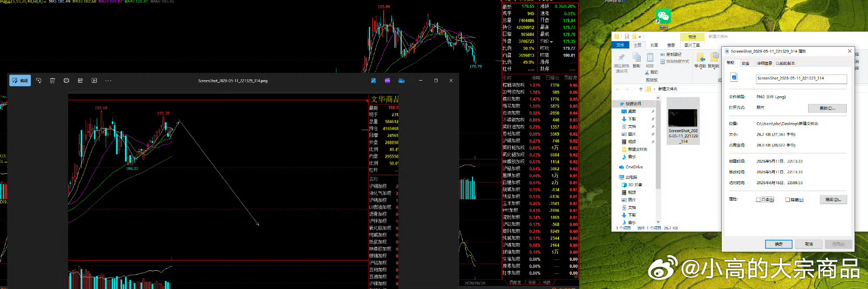Switch to the 详细信息 tab in properties dialog

[764, 63]
